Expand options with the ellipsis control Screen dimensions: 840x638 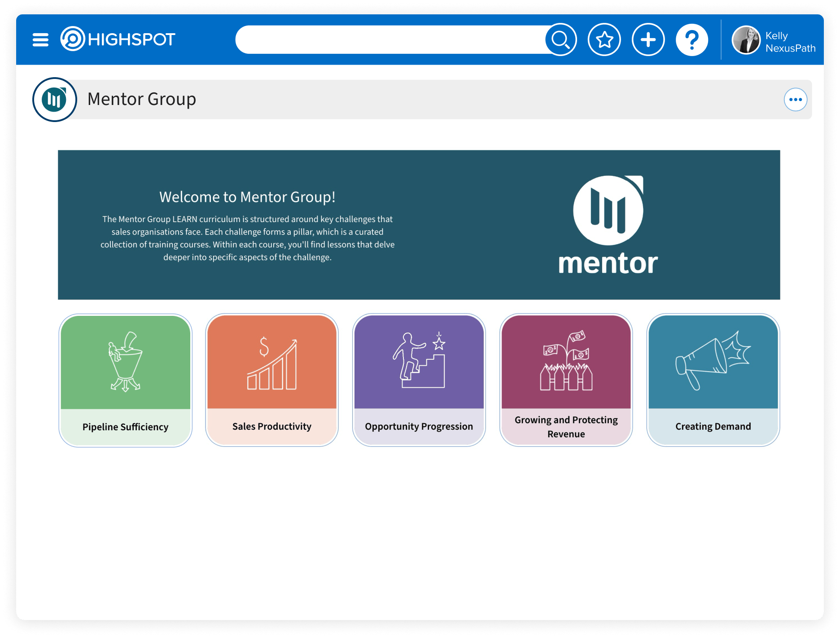click(x=795, y=99)
